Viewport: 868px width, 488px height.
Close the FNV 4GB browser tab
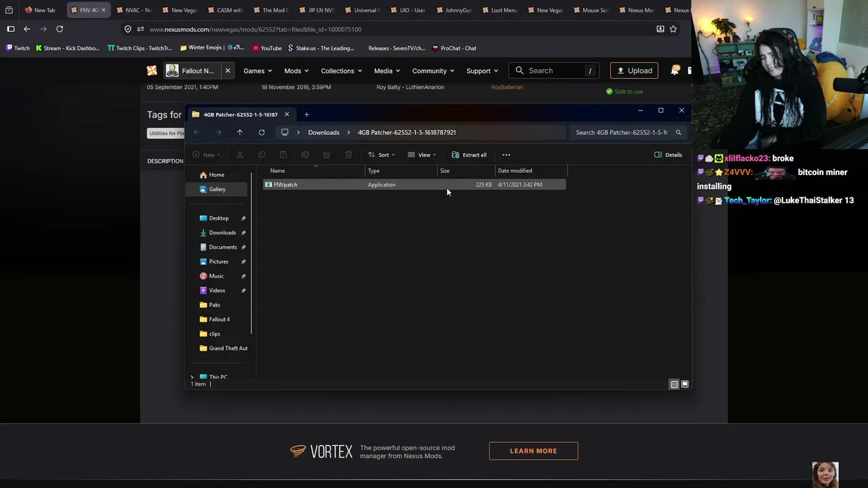click(x=103, y=10)
